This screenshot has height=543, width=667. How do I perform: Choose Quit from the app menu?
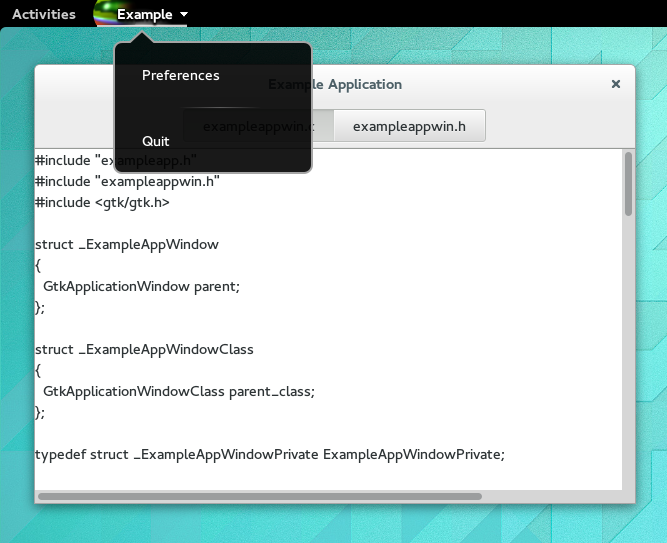point(156,141)
